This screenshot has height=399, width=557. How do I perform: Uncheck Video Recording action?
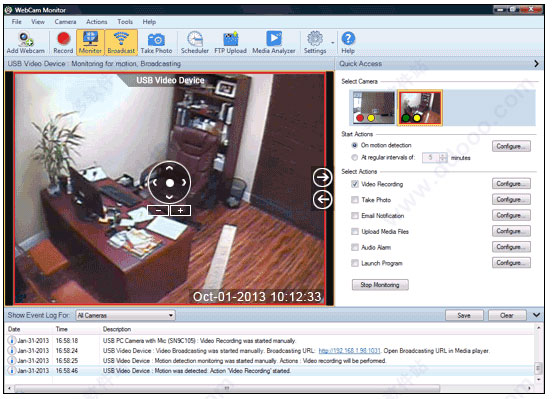tap(355, 184)
